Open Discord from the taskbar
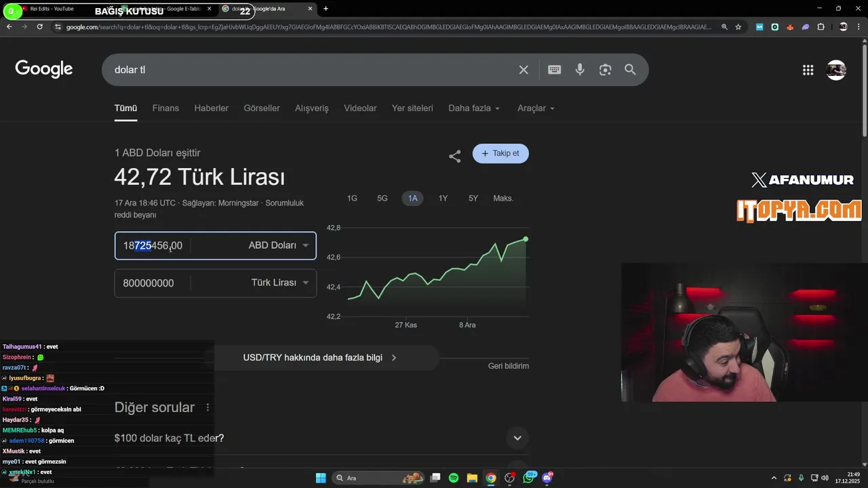This screenshot has height=488, width=868. click(547, 478)
